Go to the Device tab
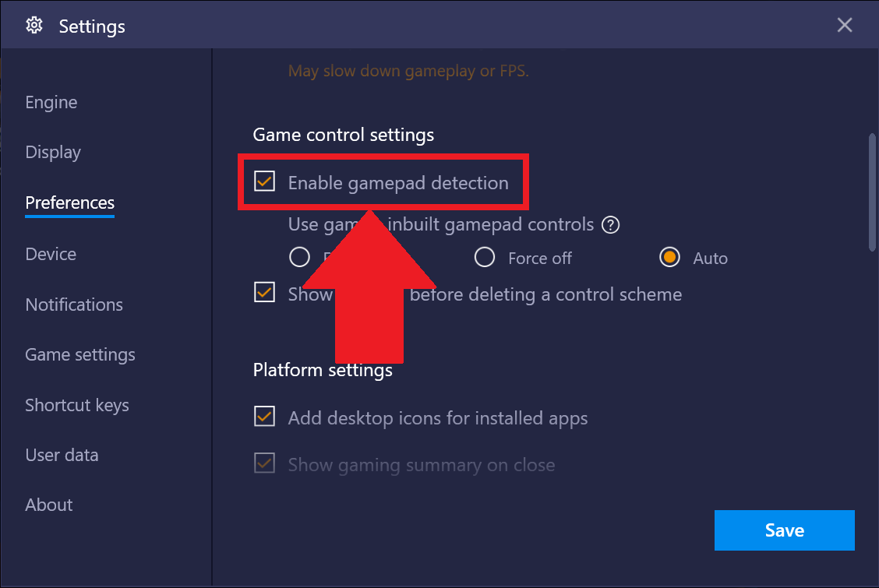This screenshot has height=588, width=879. 51,254
